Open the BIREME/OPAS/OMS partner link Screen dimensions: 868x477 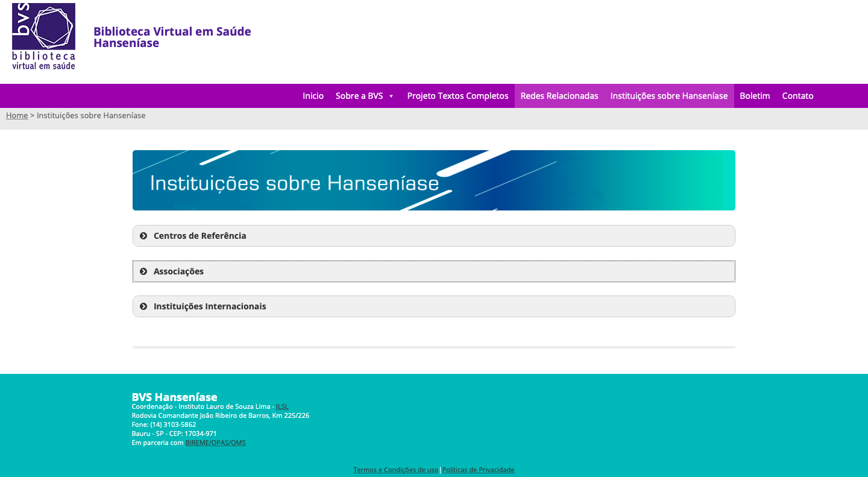click(215, 443)
